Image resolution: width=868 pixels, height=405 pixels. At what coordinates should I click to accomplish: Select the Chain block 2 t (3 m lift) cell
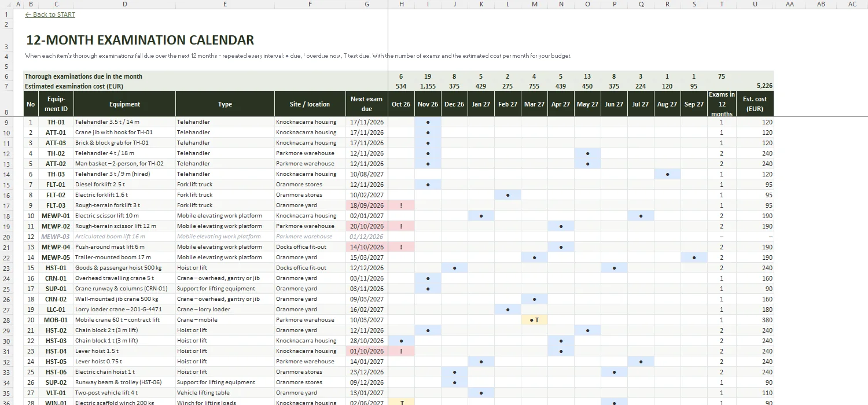[x=124, y=330]
